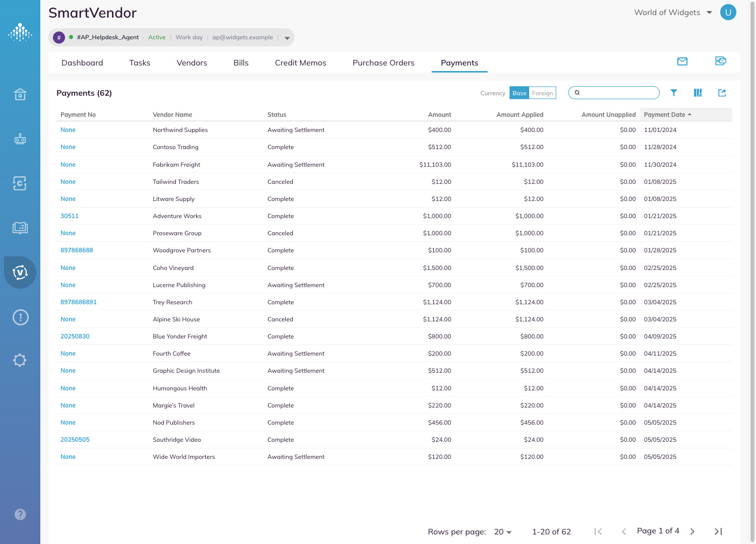The width and height of the screenshot is (756, 544).
Task: Click the 1-20 of 62 range text
Action: 551,532
